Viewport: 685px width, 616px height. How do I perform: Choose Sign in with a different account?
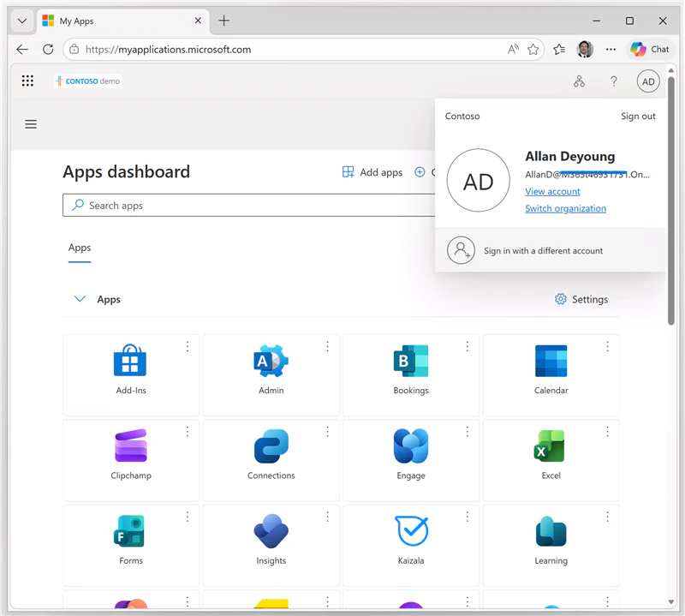tap(551, 250)
